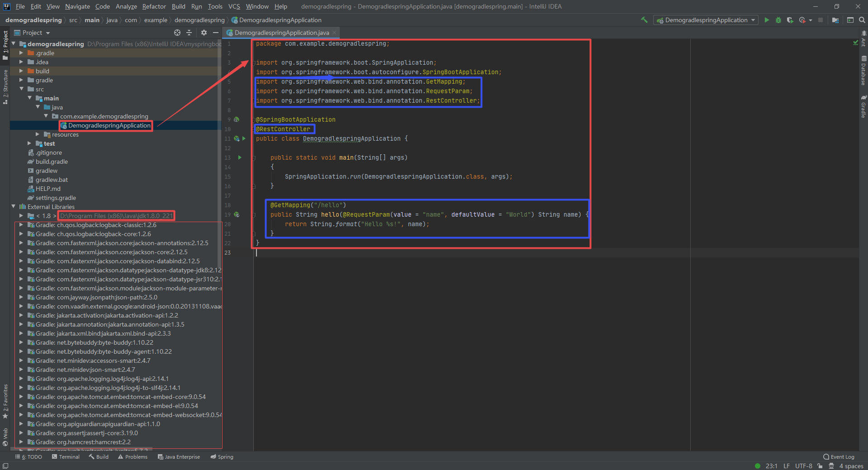The width and height of the screenshot is (868, 470).
Task: Collapse the src folder
Action: (x=21, y=89)
